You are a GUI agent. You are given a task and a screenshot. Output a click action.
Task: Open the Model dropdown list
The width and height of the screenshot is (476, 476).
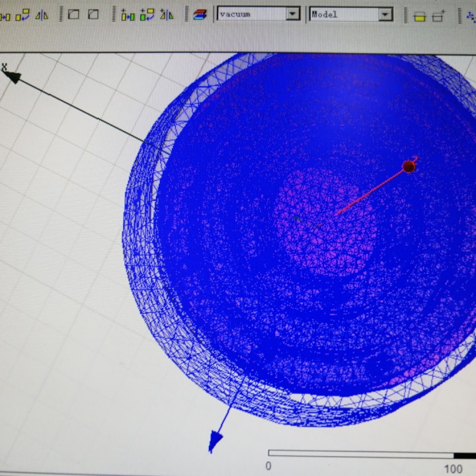click(385, 15)
